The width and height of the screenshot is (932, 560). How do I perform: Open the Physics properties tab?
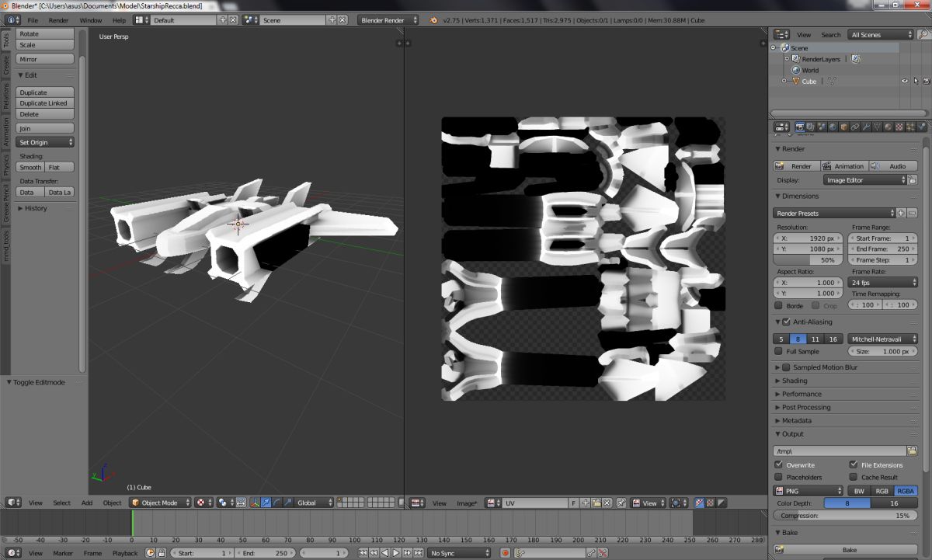pyautogui.click(x=921, y=127)
